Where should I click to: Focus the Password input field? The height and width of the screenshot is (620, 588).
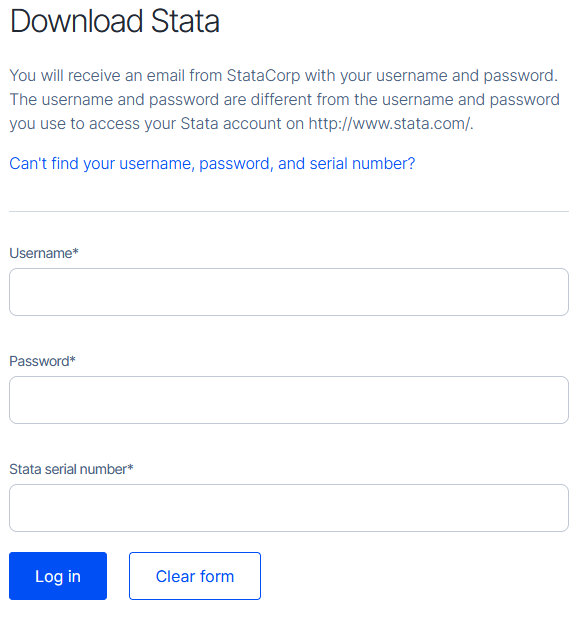(x=289, y=400)
